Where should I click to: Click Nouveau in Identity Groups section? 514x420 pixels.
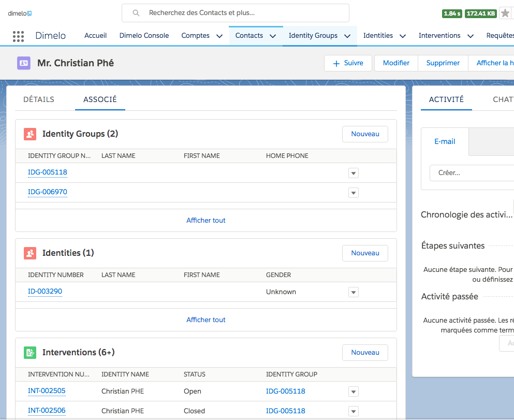pyautogui.click(x=365, y=134)
